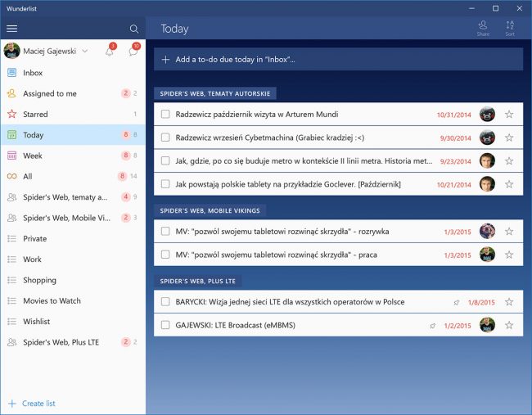Image resolution: width=532 pixels, height=415 pixels.
Task: Open the Starred list
Action: [73, 114]
